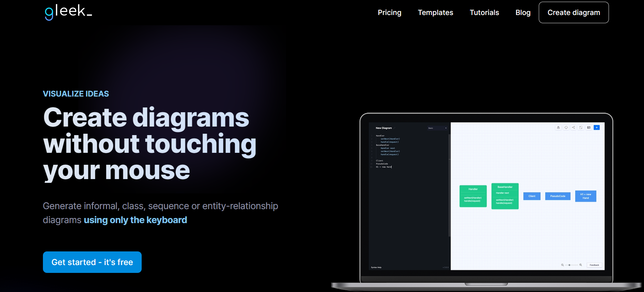Viewport: 644px width, 292px height.
Task: Visit the Blog from the header
Action: coord(523,13)
